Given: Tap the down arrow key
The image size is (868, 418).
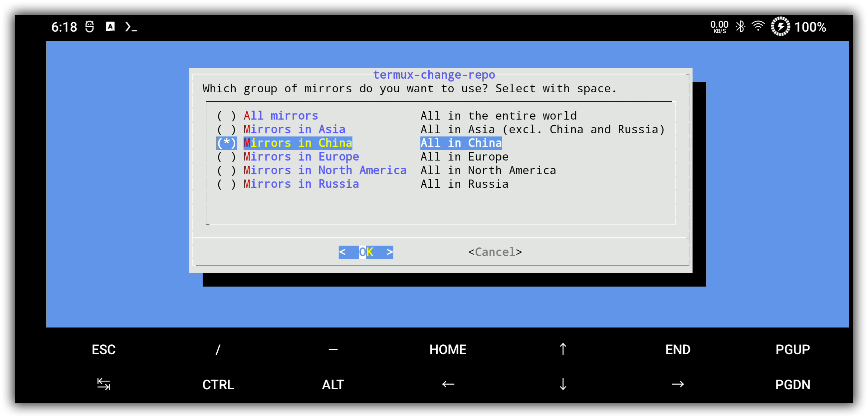Looking at the screenshot, I should (x=563, y=384).
